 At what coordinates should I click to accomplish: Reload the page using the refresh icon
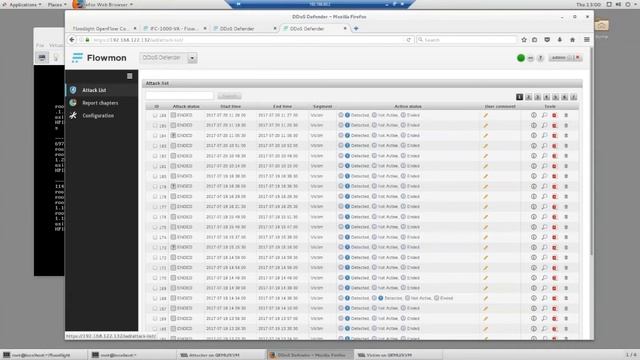coord(409,40)
